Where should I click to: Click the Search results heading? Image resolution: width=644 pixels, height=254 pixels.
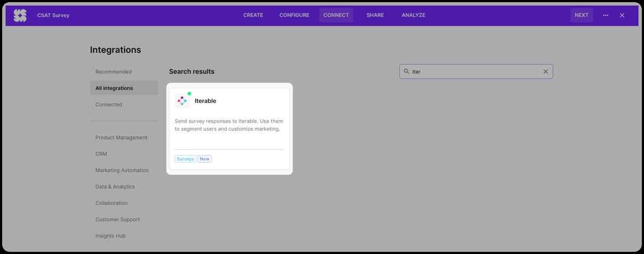pos(191,72)
